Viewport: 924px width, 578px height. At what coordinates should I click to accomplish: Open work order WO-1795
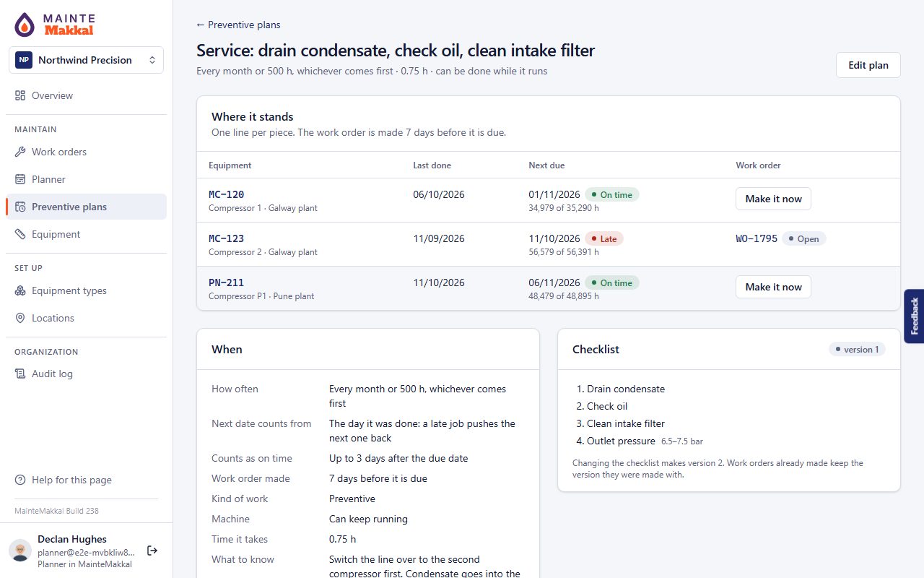click(757, 238)
